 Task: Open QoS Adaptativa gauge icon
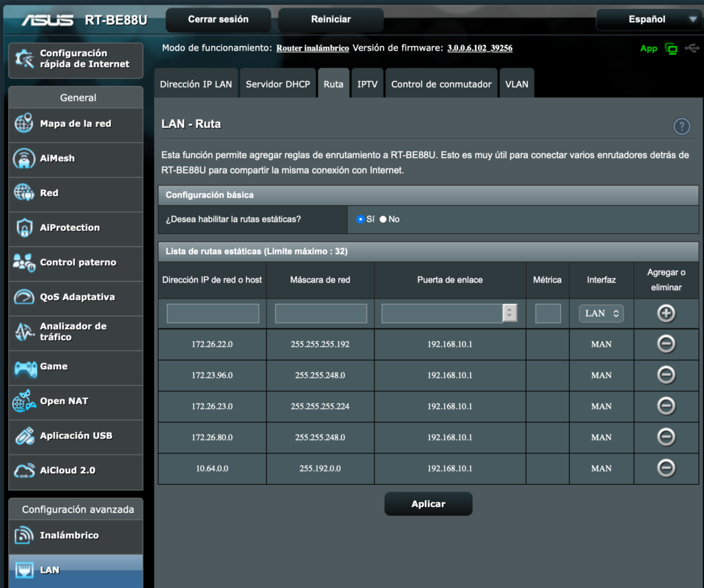tap(24, 297)
